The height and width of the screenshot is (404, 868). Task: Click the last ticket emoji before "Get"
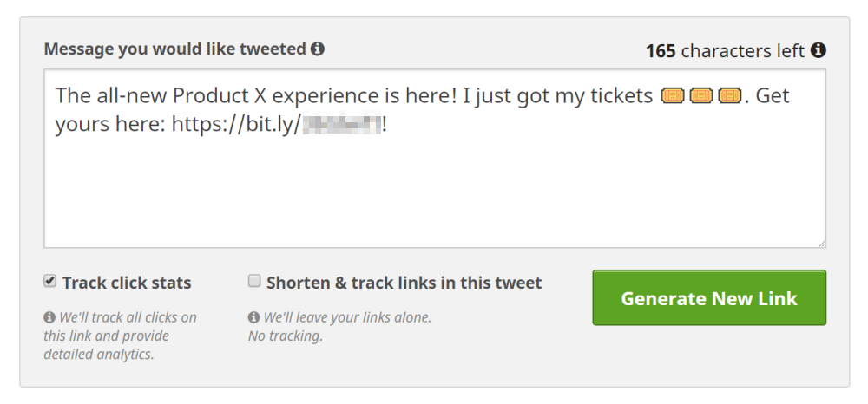(x=730, y=96)
